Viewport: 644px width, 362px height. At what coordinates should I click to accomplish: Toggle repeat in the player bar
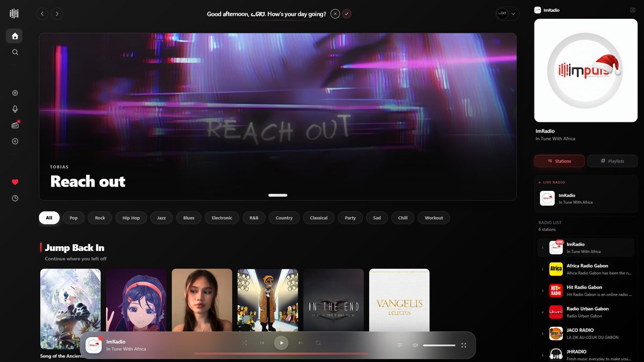318,343
